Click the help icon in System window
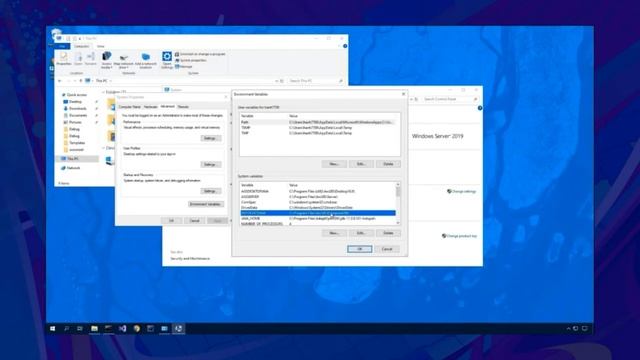This screenshot has width=640, height=360. [480, 108]
